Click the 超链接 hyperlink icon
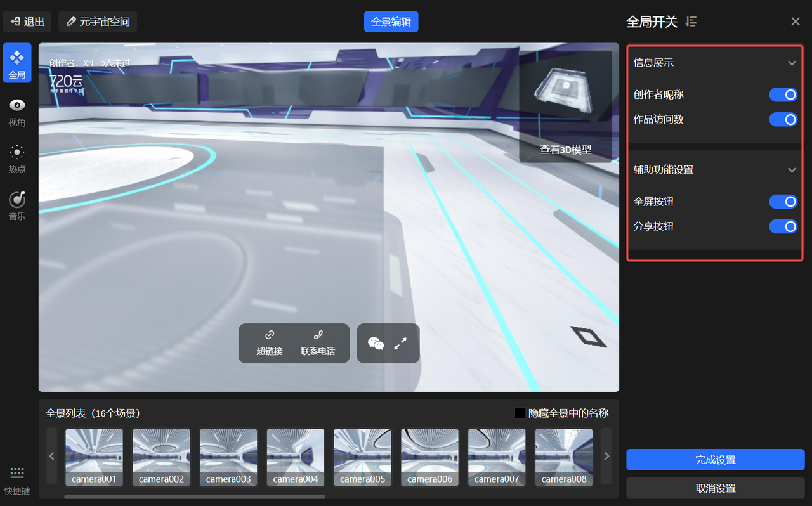Viewport: 812px width, 506px height. tap(270, 335)
